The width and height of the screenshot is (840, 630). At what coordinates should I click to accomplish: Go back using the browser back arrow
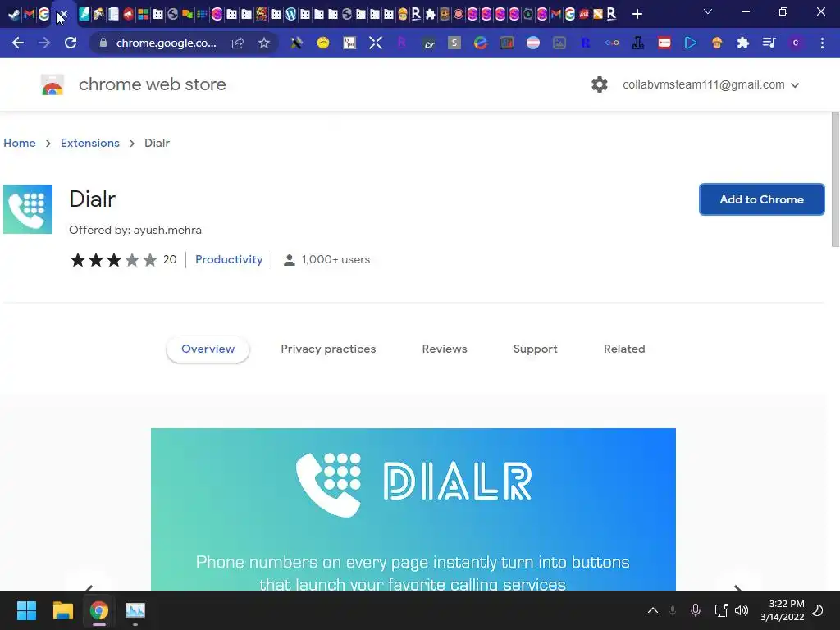[18, 43]
